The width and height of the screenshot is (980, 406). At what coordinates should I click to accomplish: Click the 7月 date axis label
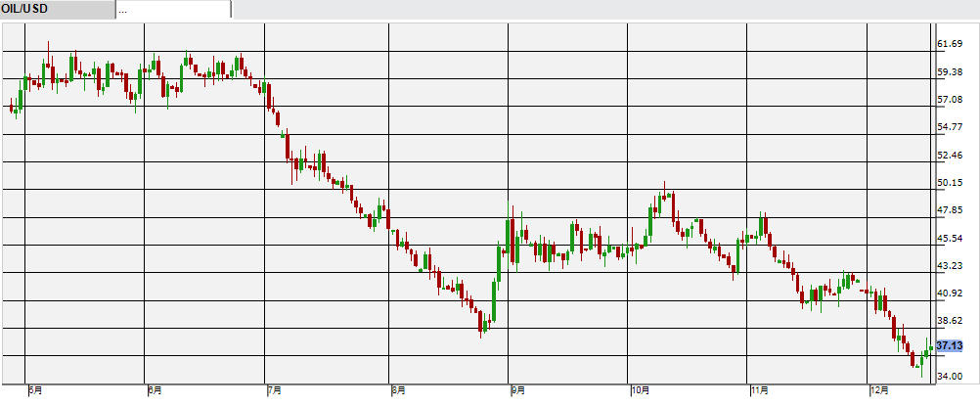(x=275, y=391)
